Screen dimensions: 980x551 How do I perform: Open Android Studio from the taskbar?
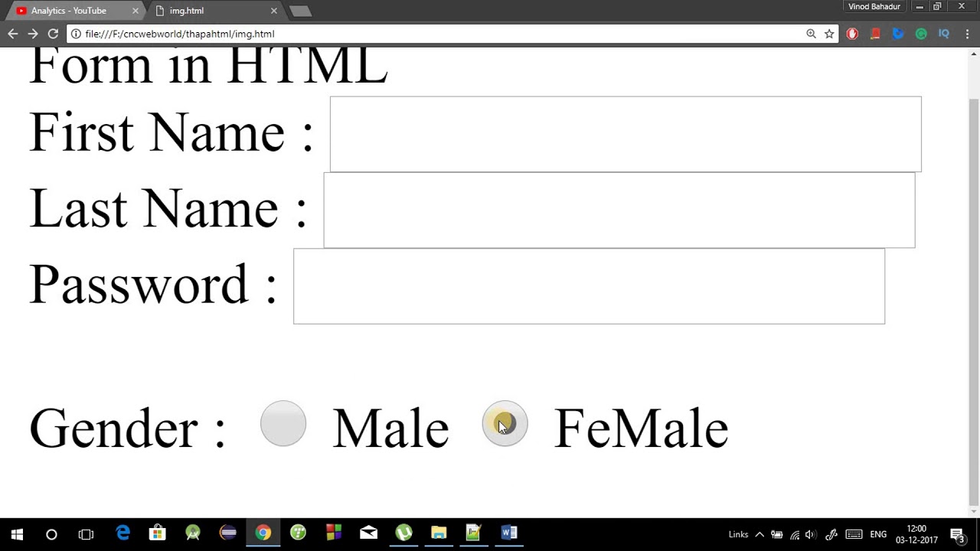[193, 533]
